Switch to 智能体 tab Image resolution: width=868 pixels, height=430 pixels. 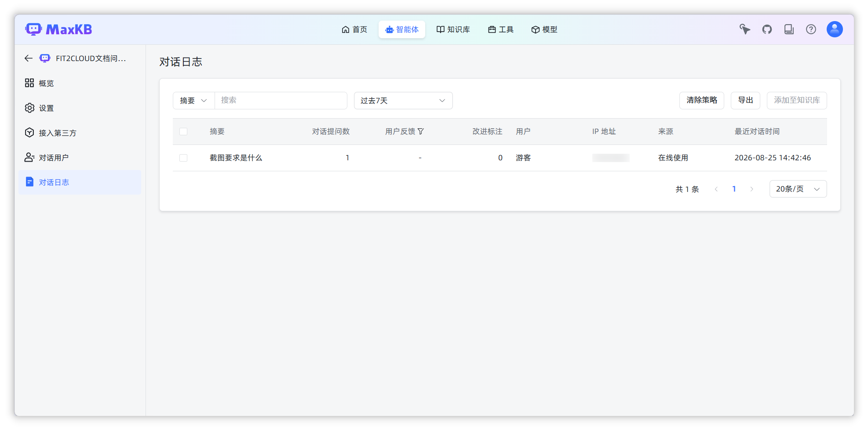click(402, 29)
